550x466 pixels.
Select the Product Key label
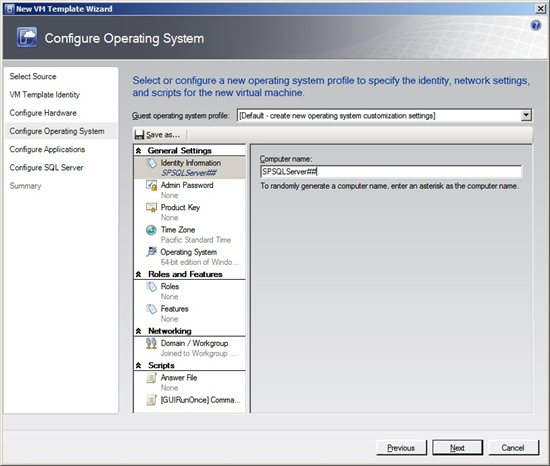[180, 208]
